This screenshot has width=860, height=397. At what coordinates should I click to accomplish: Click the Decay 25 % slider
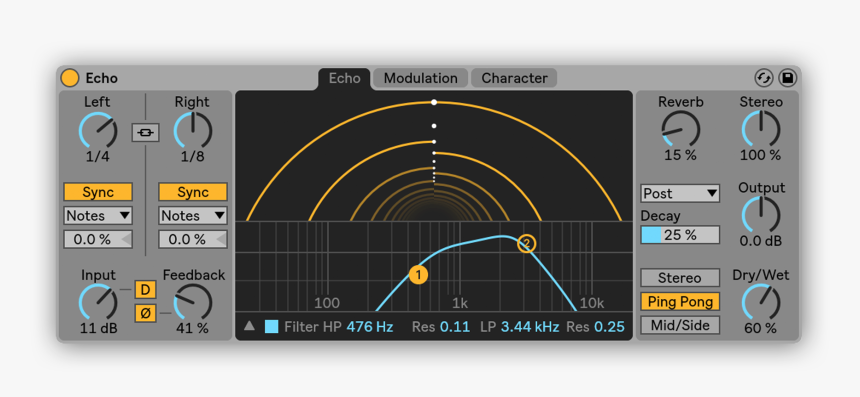680,235
